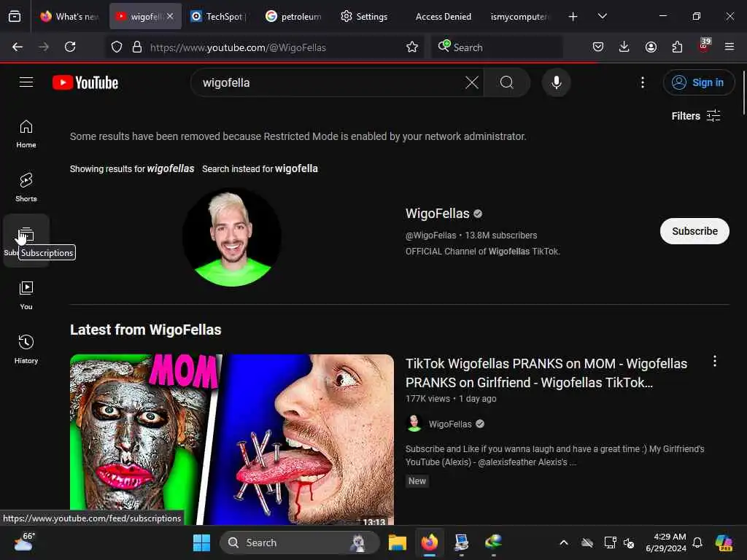List all tabs with the dropdown chevron

pyautogui.click(x=602, y=16)
